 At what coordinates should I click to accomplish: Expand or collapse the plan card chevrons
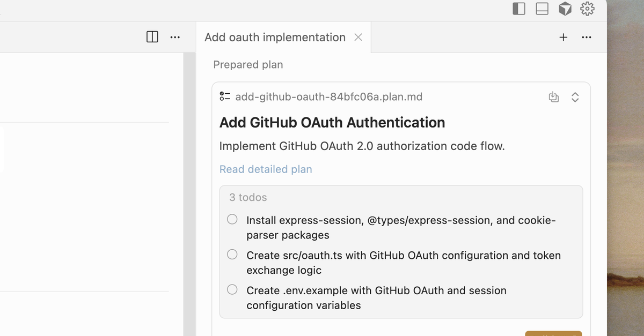tap(575, 97)
